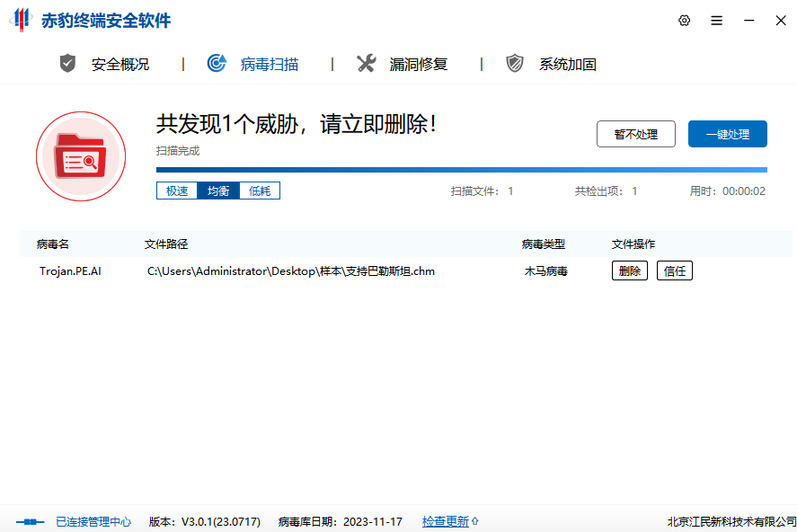Switch to the 安全概况 tab
This screenshot has height=532, width=797.
tap(120, 64)
